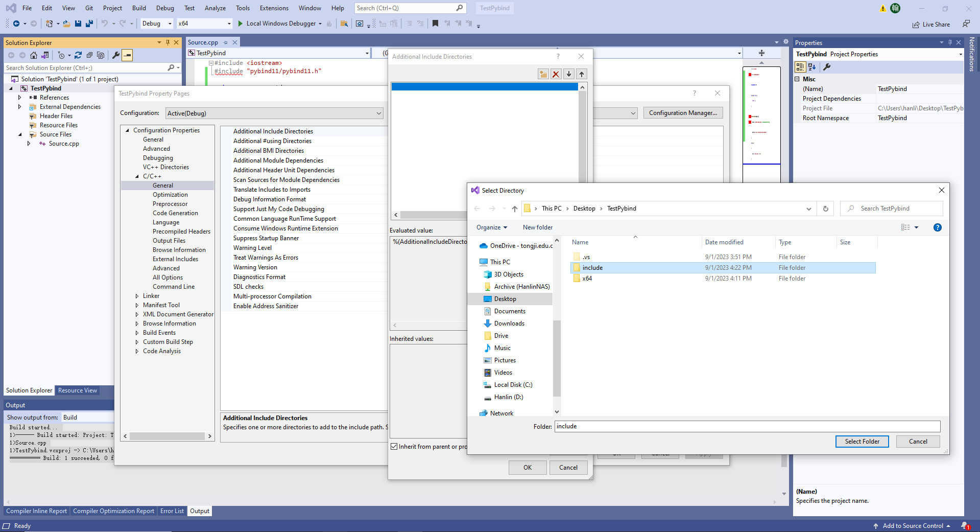The height and width of the screenshot is (532, 980).
Task: Click the Categorized icon in Properties panel
Action: pos(800,67)
